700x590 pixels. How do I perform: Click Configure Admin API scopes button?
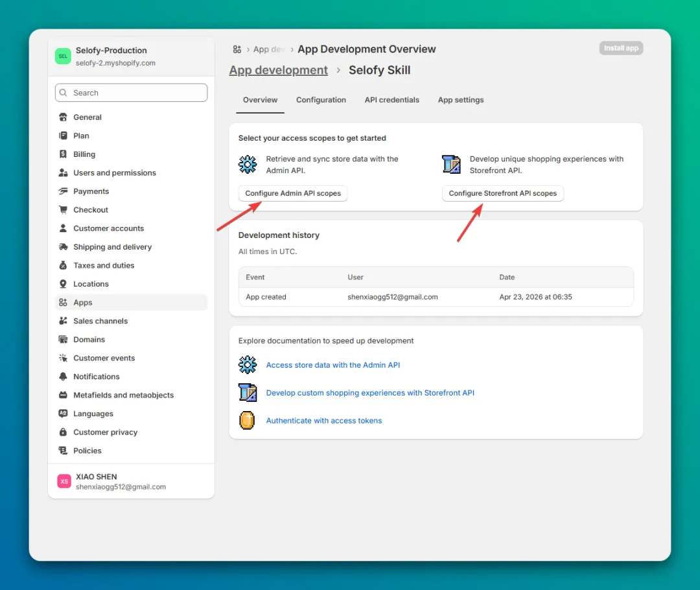293,193
